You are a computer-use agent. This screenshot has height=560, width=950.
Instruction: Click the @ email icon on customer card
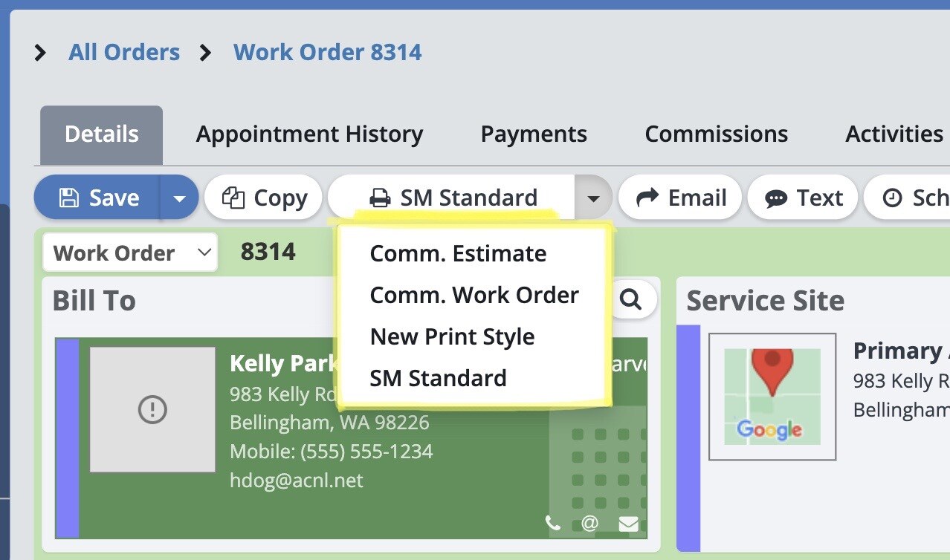(x=589, y=524)
